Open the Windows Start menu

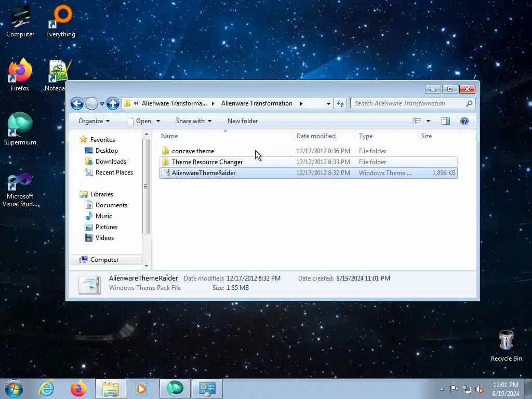click(x=14, y=389)
